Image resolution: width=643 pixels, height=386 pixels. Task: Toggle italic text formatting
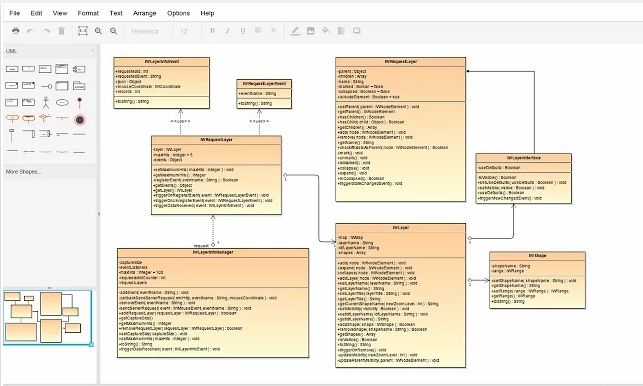[228, 31]
